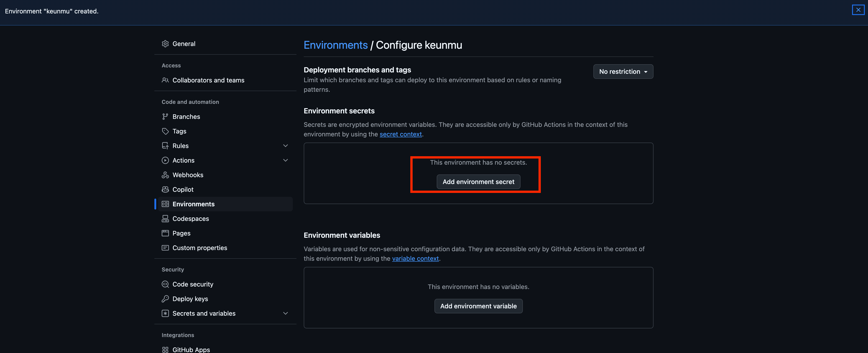868x353 pixels.
Task: Select the Environments sidebar item
Action: pos(225,204)
